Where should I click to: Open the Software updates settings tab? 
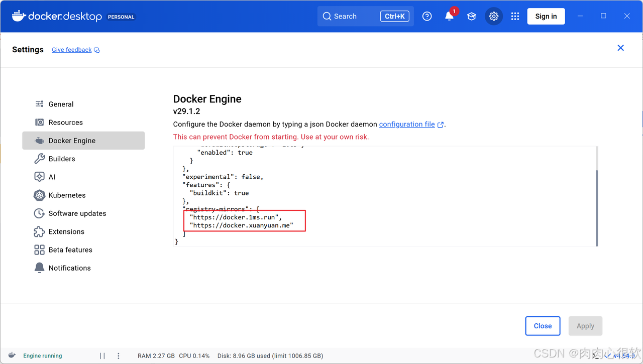coord(83,213)
